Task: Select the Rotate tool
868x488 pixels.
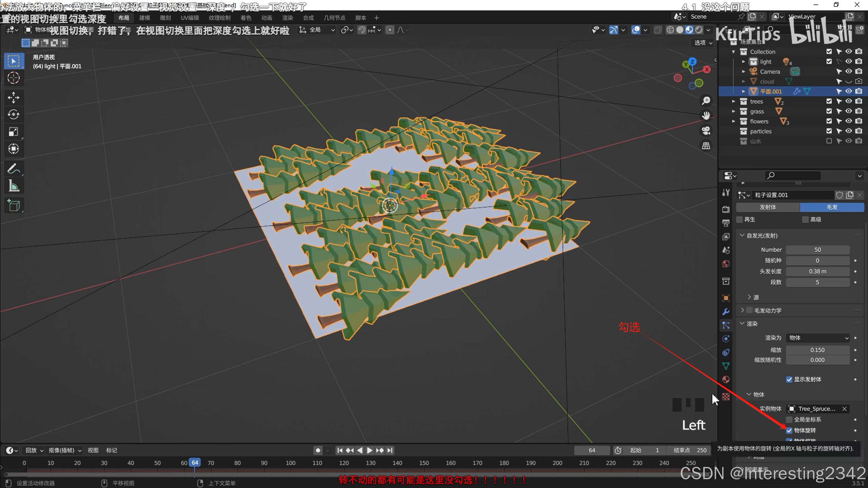Action: [x=14, y=115]
